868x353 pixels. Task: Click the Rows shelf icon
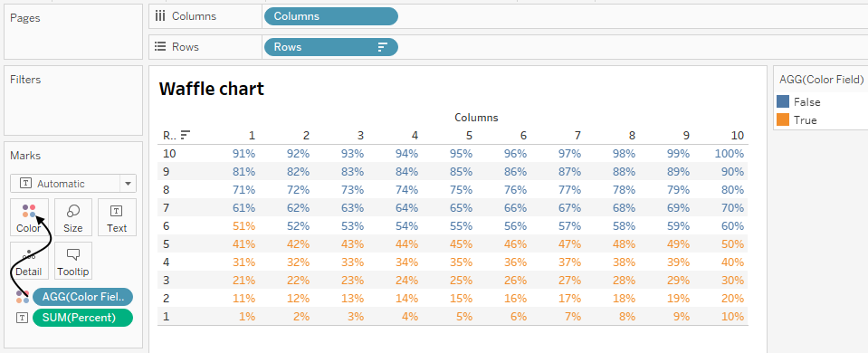click(160, 47)
